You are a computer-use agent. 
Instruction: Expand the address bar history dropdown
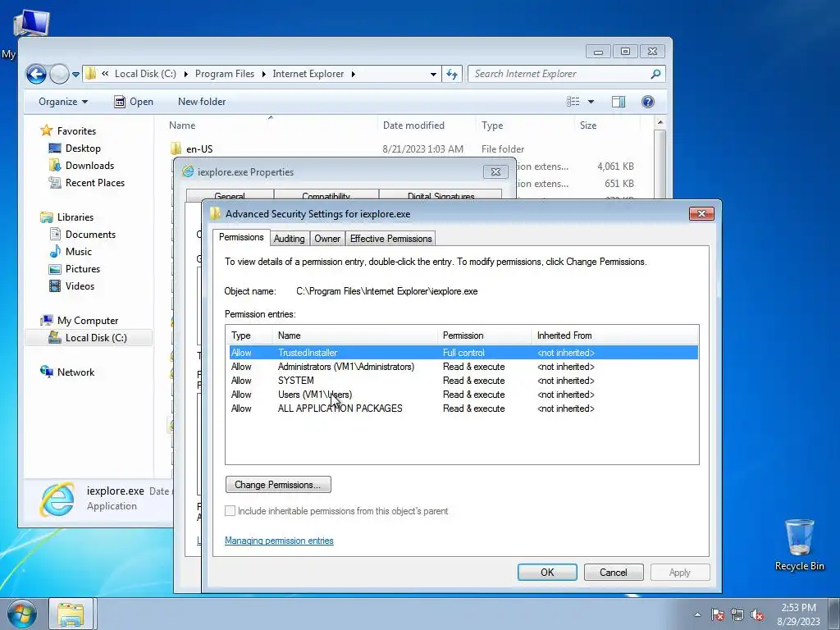(433, 75)
